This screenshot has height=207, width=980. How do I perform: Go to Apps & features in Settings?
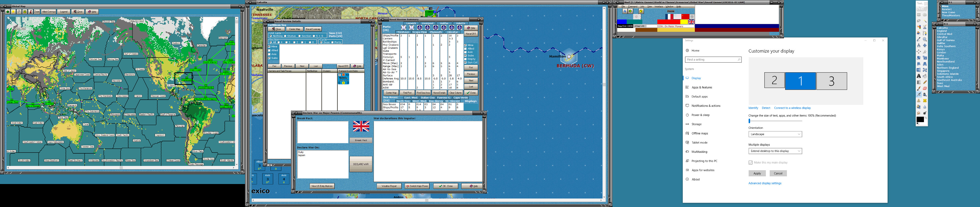(x=702, y=87)
